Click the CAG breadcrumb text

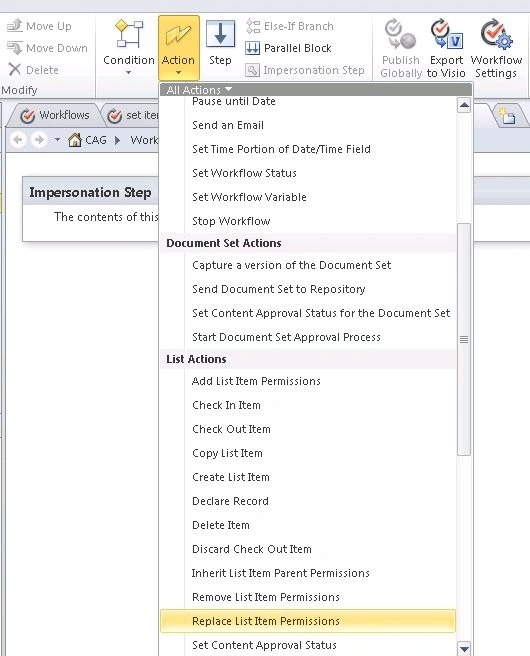[x=96, y=140]
